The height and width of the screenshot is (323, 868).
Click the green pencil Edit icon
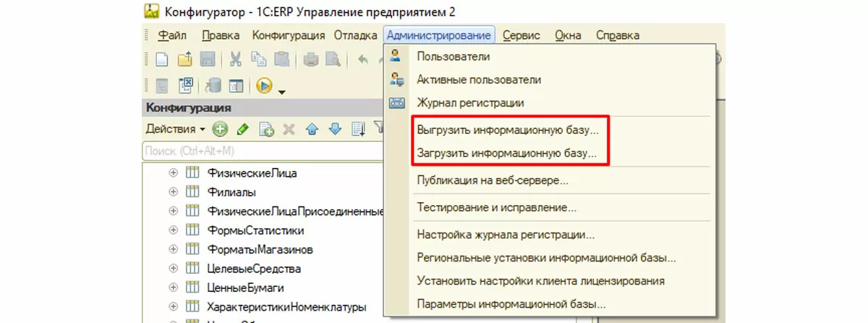(243, 129)
